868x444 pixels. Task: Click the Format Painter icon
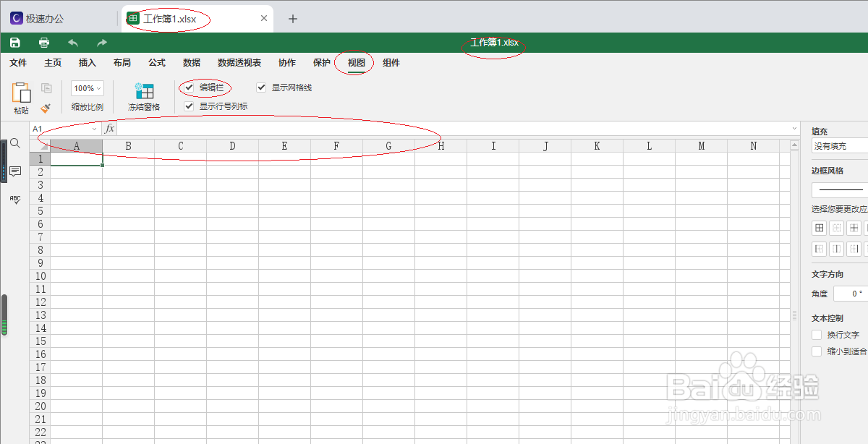pyautogui.click(x=46, y=108)
